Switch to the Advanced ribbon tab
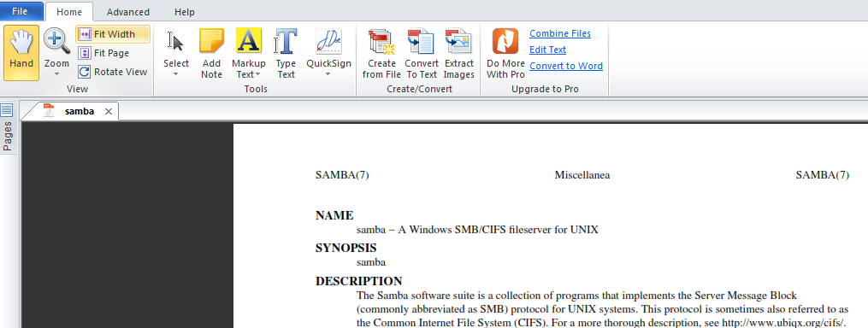Screen dimensions: 868x328 pyautogui.click(x=128, y=12)
